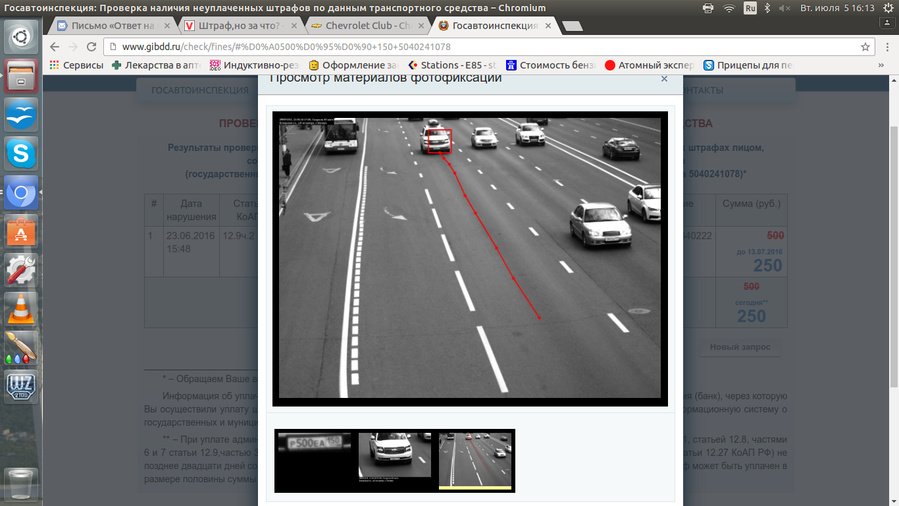Show hidden bookmarks with the » chevron
The width and height of the screenshot is (899, 506).
tap(881, 65)
